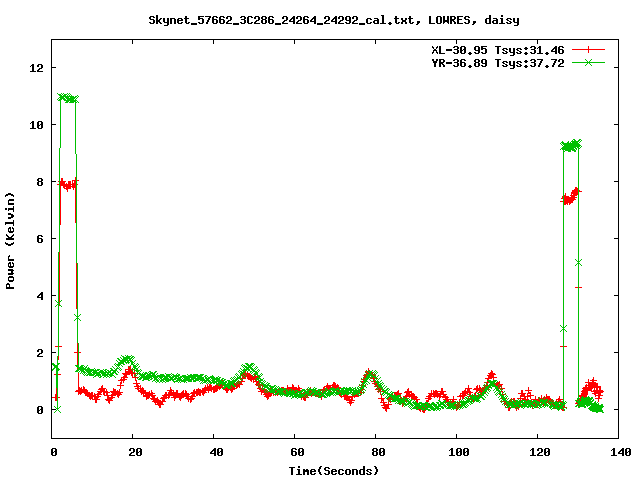Click the green calibration plateau near 11 Kelvin at plot start
The image size is (640, 480).
[x=68, y=98]
